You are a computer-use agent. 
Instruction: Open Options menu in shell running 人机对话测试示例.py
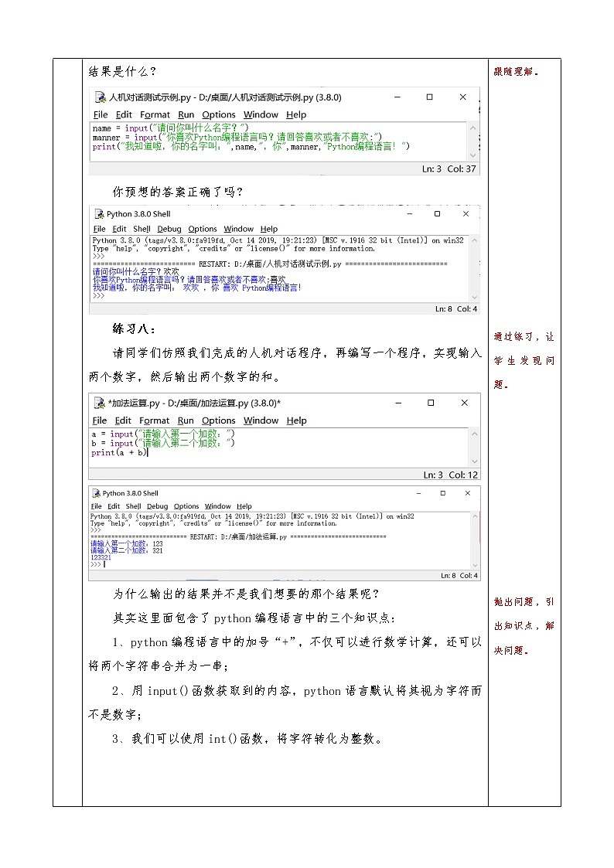[x=203, y=229]
